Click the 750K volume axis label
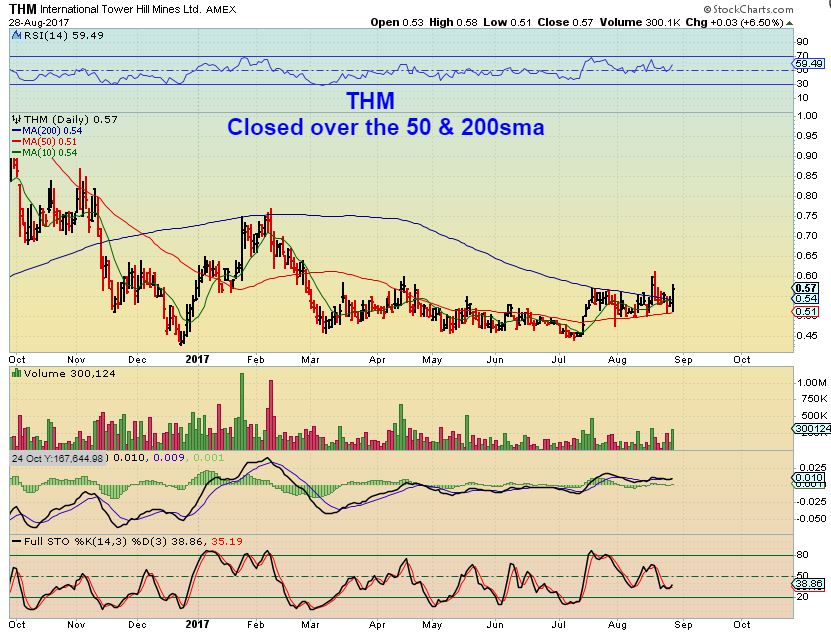 [814, 399]
